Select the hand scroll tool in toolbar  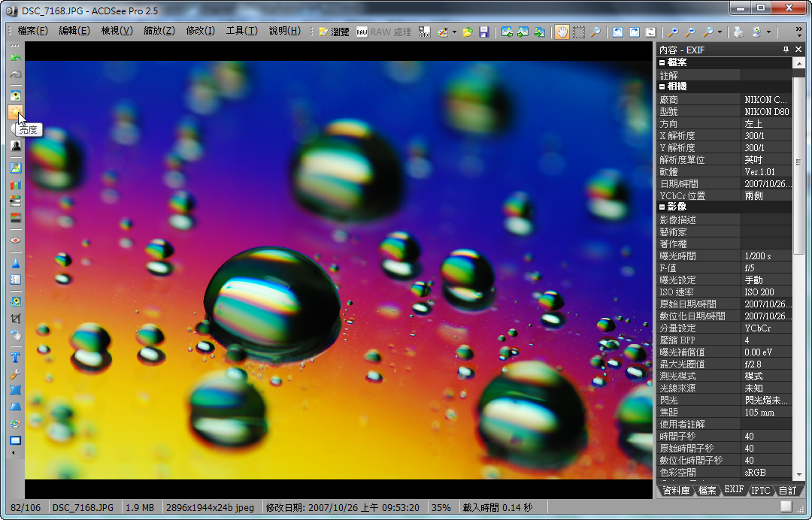pyautogui.click(x=561, y=32)
